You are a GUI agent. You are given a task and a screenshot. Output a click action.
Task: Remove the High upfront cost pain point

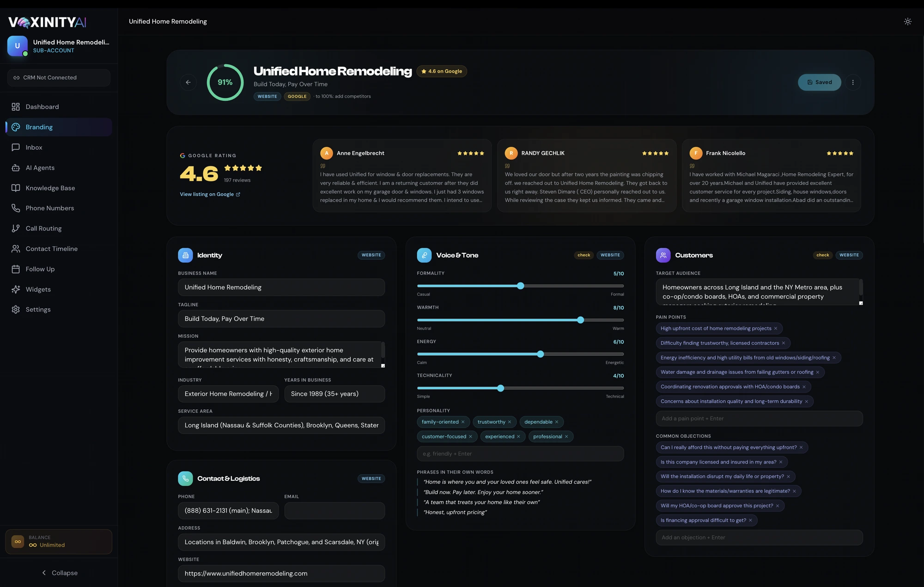(776, 329)
